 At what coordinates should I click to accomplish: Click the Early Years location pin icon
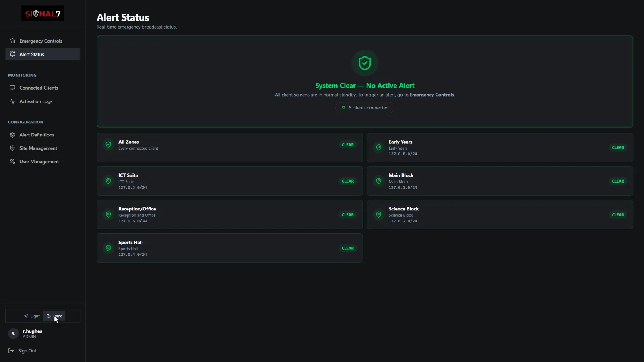379,148
